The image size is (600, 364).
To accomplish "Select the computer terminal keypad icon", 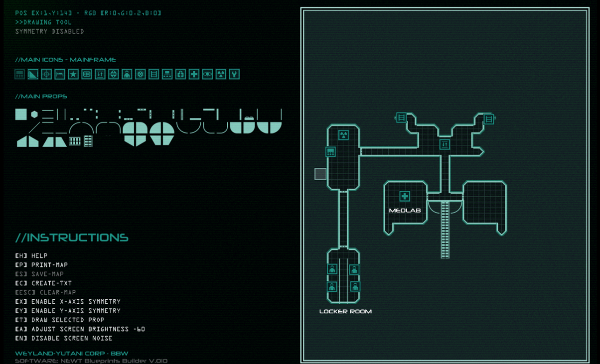I will point(19,74).
